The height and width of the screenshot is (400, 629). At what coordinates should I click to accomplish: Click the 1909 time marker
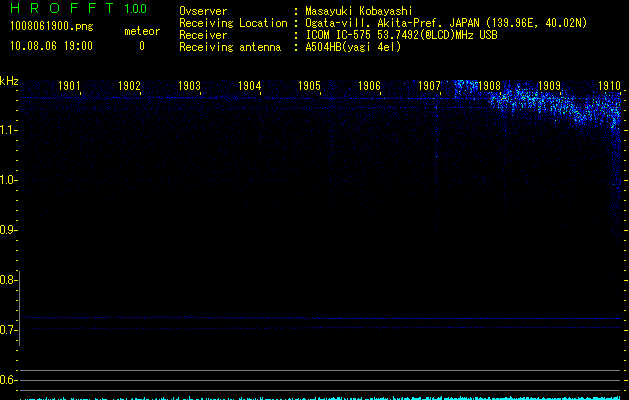[x=549, y=85]
